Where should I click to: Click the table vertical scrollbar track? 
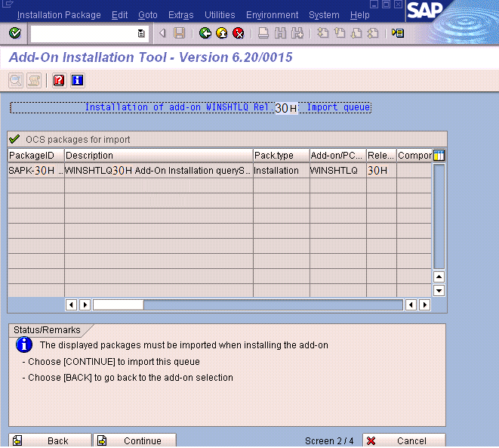click(439, 217)
